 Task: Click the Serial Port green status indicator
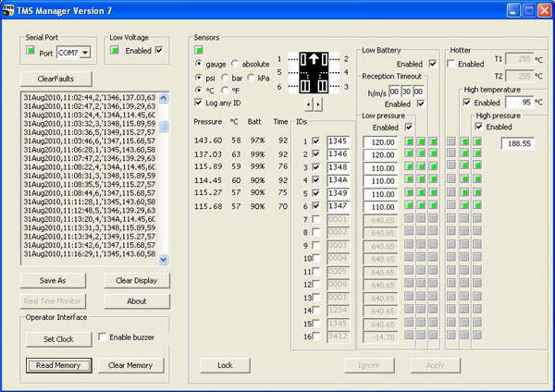[x=31, y=51]
